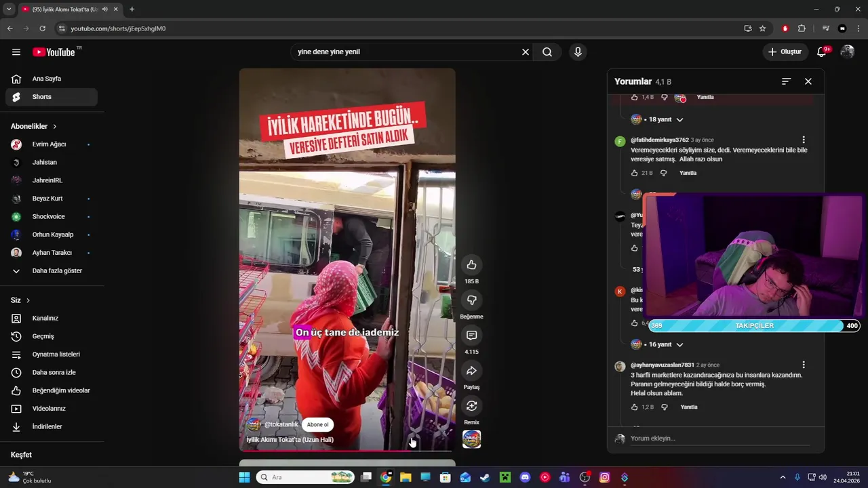Open Chrome three-dot menu
This screenshot has width=868, height=488.
(x=859, y=28)
